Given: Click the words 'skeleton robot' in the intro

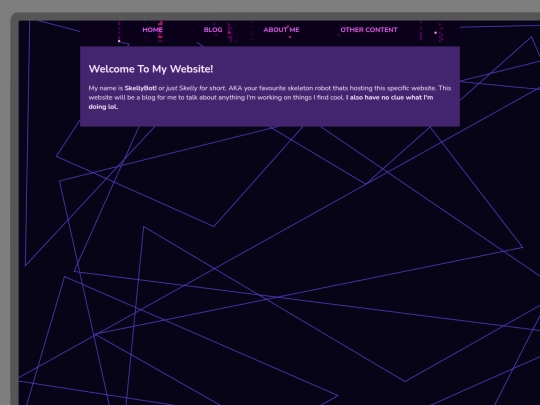Looking at the screenshot, I should coord(309,88).
